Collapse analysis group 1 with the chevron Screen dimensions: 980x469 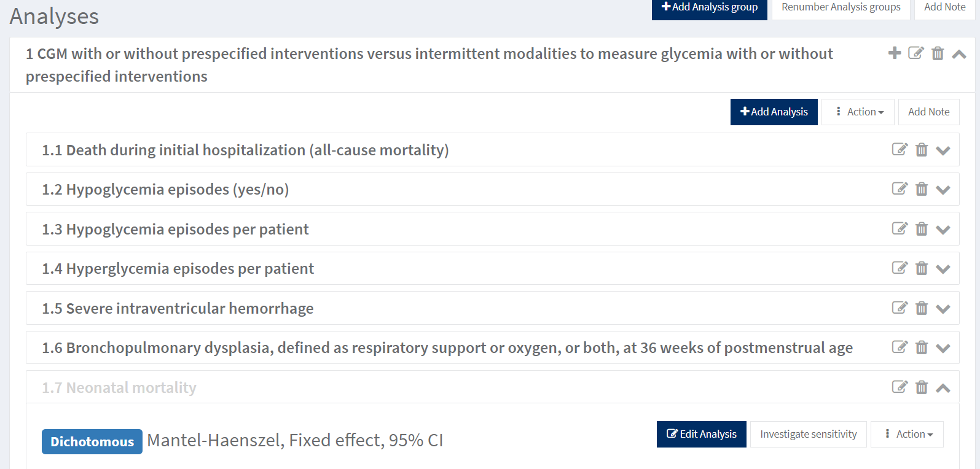click(959, 54)
